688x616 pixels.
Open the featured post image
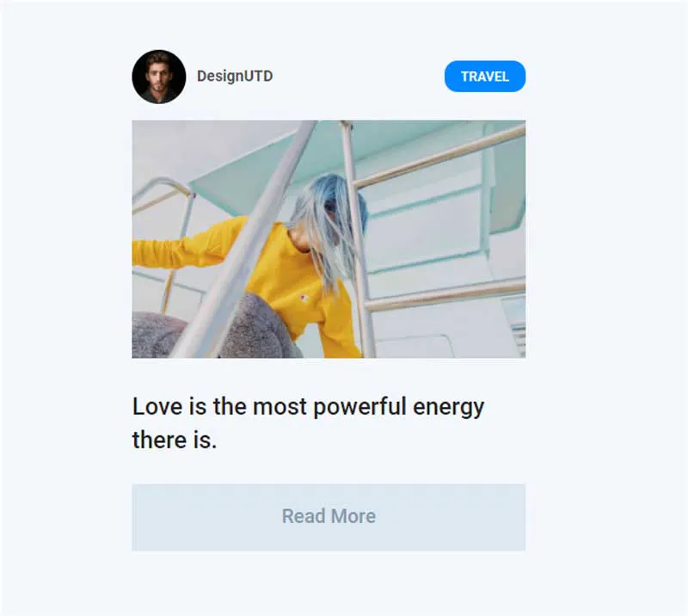pyautogui.click(x=329, y=239)
